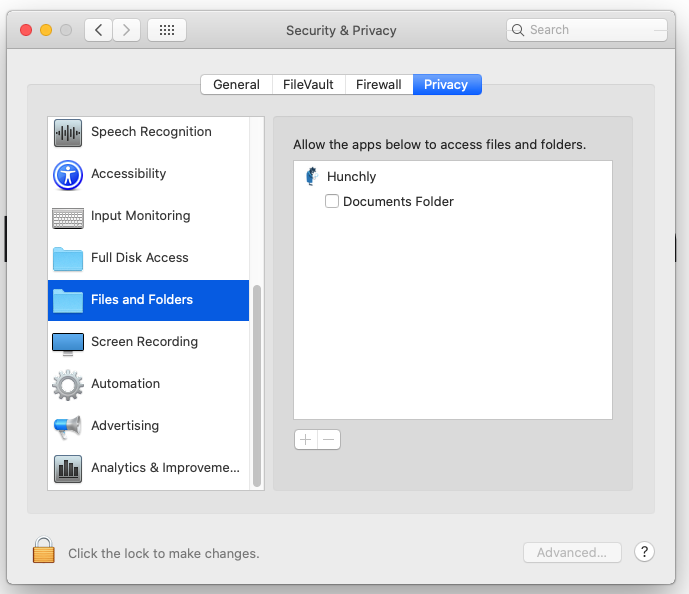Close the Security & Privacy window
Viewport: 689px width, 594px height.
[26, 30]
